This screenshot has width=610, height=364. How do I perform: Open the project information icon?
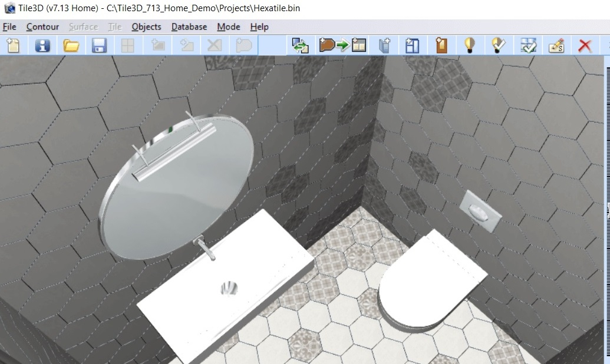click(42, 45)
